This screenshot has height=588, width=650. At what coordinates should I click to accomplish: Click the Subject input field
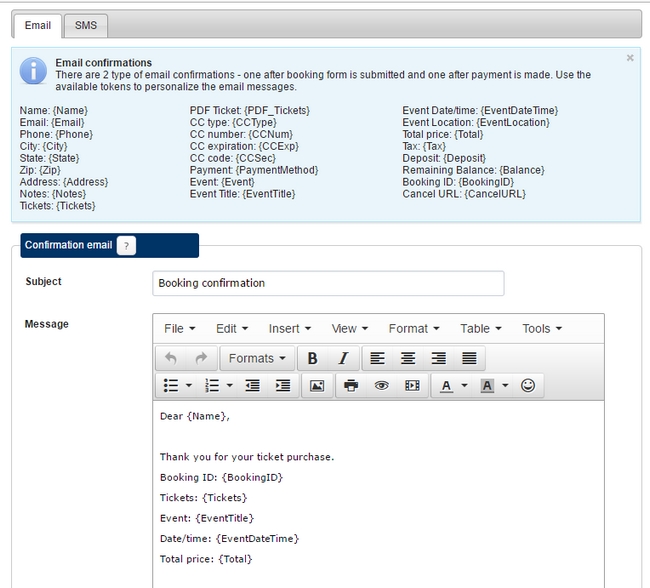point(328,283)
